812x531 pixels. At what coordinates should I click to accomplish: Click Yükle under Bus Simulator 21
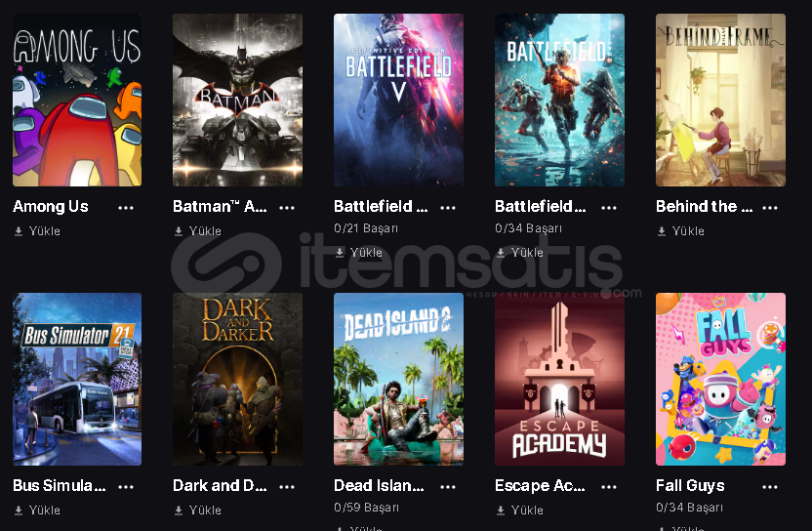37,511
